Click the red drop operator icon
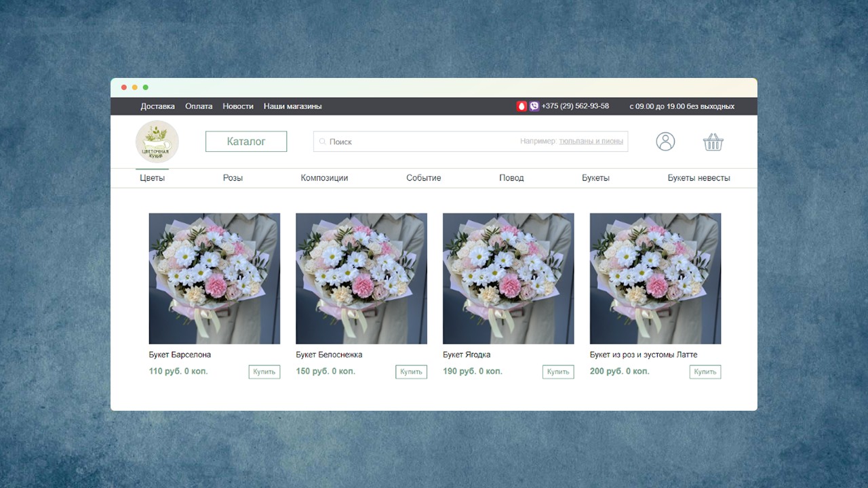 point(521,106)
